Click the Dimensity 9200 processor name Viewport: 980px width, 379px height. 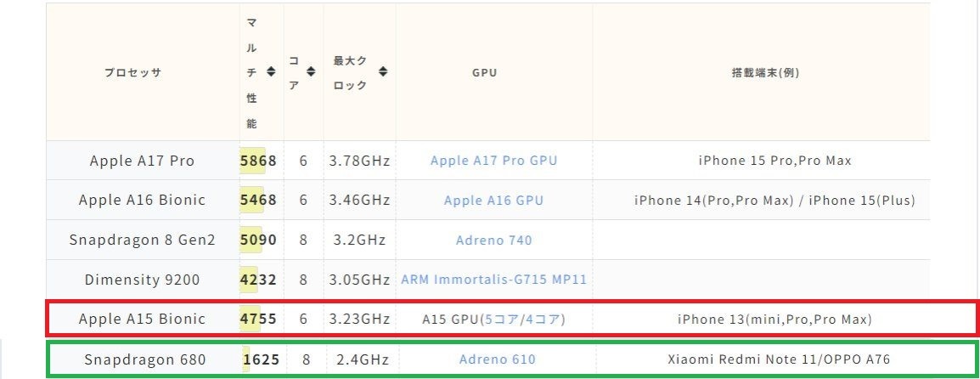[x=142, y=280]
